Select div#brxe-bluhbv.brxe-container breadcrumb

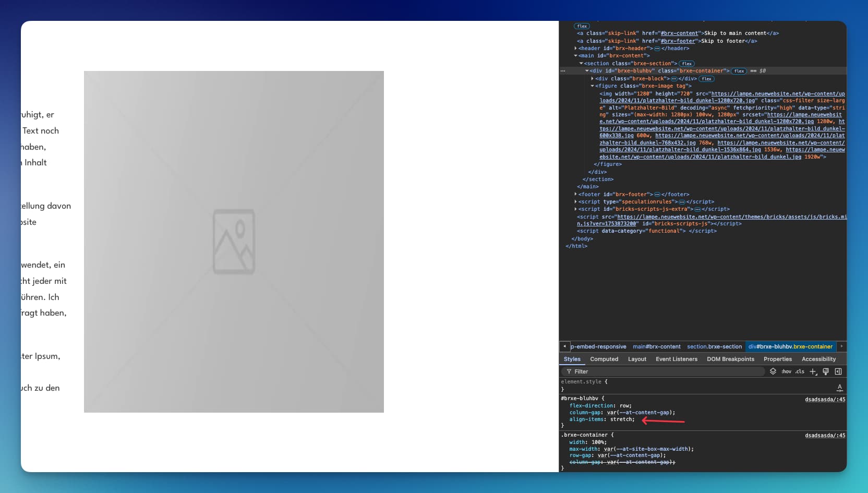coord(790,346)
